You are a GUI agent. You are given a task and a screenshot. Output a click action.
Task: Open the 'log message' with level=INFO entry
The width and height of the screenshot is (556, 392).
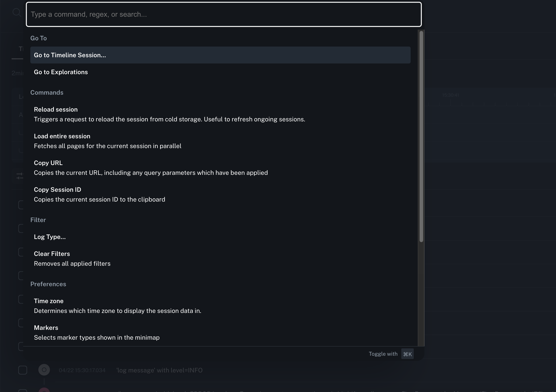coord(159,370)
